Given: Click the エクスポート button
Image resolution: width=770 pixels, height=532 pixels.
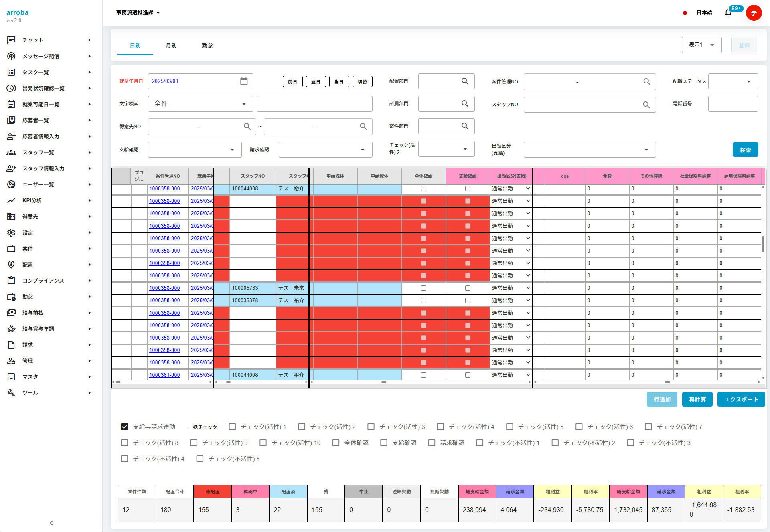Looking at the screenshot, I should (741, 399).
